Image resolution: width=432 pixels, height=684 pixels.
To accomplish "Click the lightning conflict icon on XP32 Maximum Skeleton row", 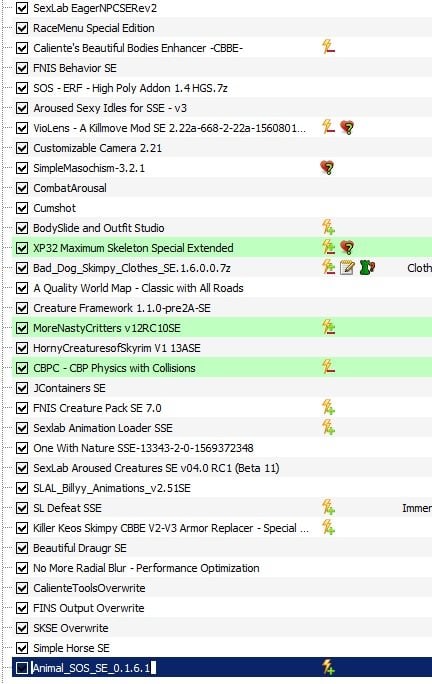I will click(328, 247).
